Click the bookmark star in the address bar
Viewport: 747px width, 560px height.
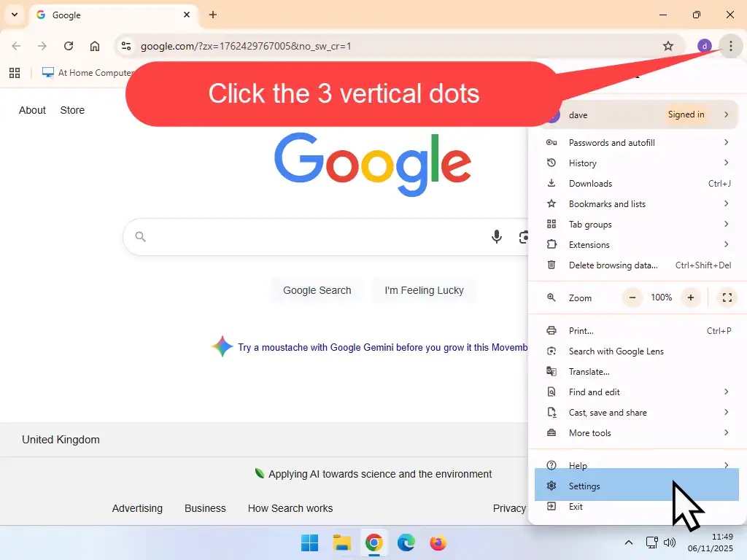[x=668, y=45]
